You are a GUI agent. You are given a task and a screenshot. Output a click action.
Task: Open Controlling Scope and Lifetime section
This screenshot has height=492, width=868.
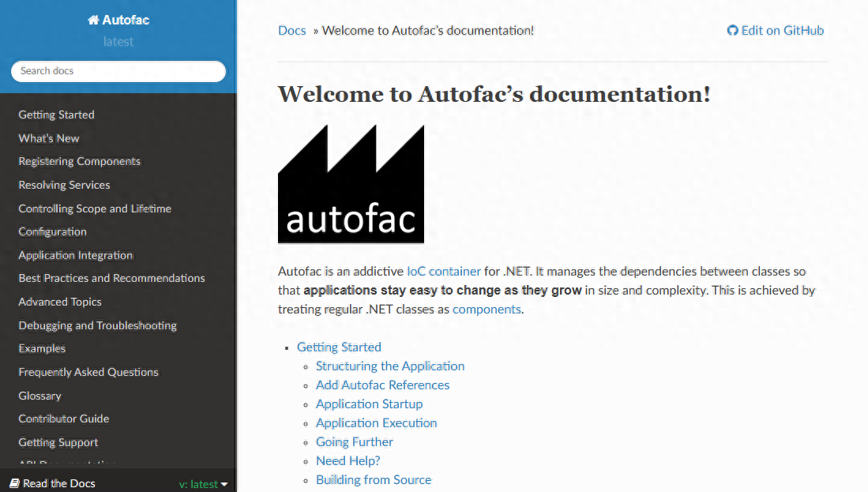coord(95,208)
